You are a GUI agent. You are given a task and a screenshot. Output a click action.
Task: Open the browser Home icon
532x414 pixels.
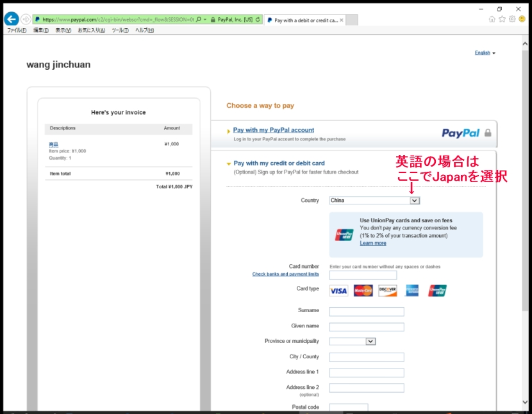click(492, 19)
